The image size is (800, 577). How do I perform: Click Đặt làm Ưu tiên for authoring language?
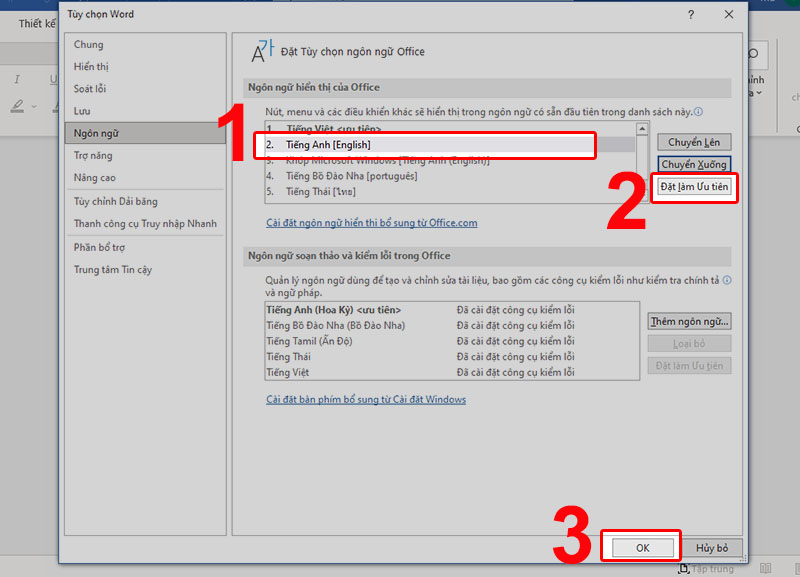(689, 366)
